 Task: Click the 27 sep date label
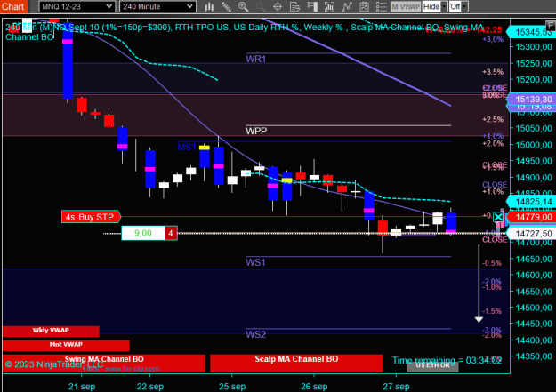click(396, 387)
